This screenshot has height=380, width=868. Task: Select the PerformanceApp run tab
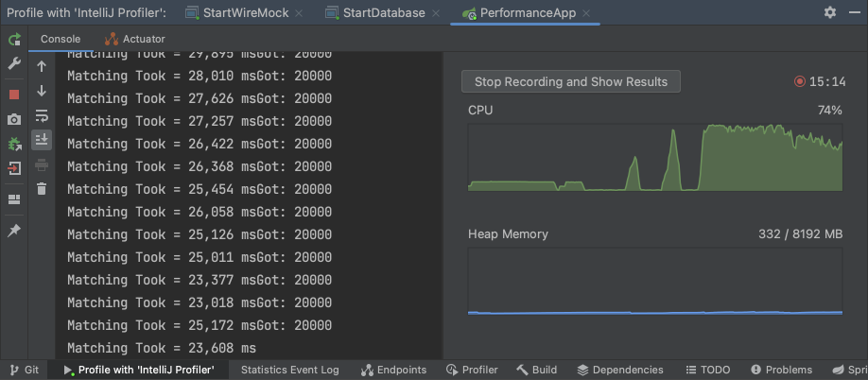coord(520,12)
